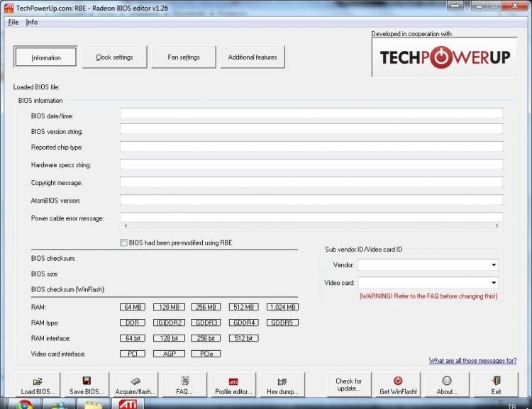Click the BIOS date/time field

(x=311, y=113)
